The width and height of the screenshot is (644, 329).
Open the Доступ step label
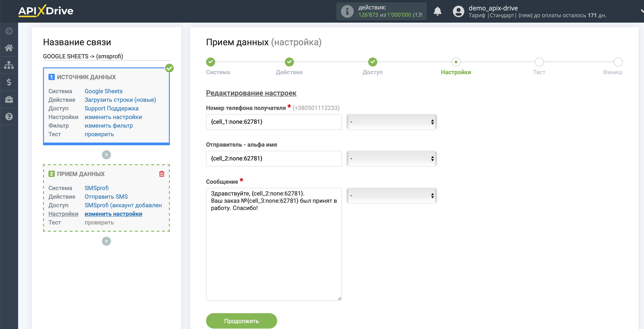(372, 72)
